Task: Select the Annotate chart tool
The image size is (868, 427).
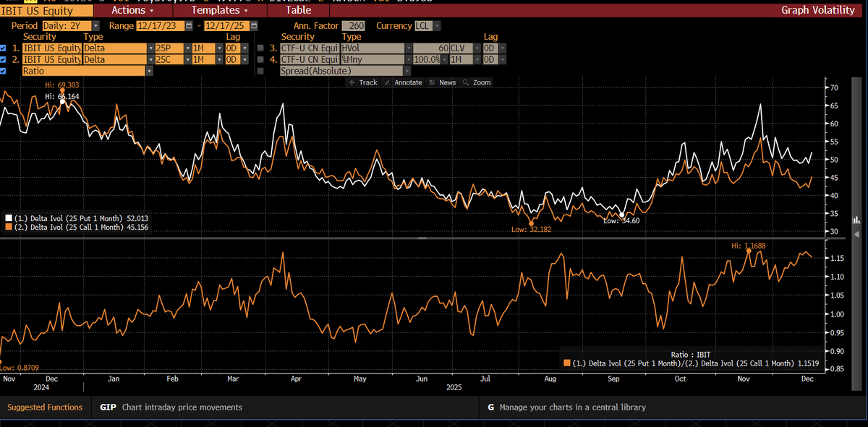Action: point(403,82)
